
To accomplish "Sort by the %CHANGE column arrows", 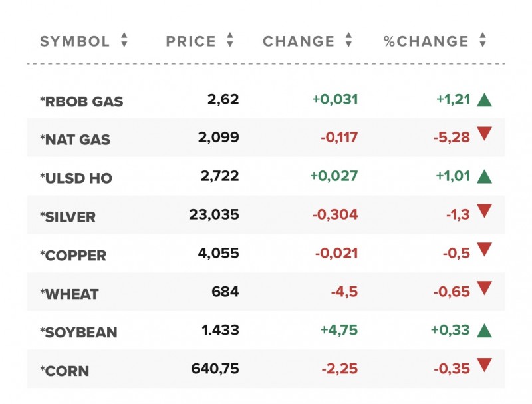I will pos(483,41).
